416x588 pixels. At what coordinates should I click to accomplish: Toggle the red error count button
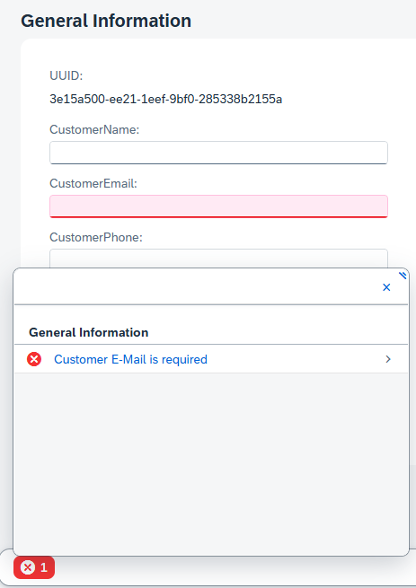pos(34,568)
